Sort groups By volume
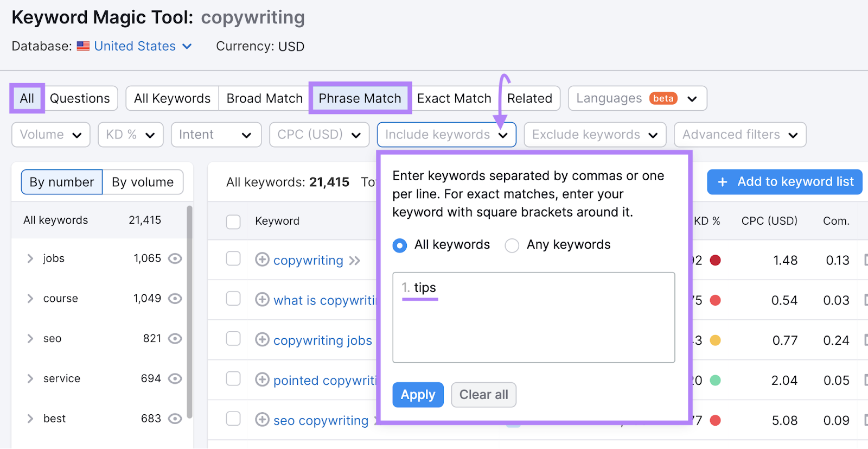Image resolution: width=868 pixels, height=449 pixels. tap(143, 182)
